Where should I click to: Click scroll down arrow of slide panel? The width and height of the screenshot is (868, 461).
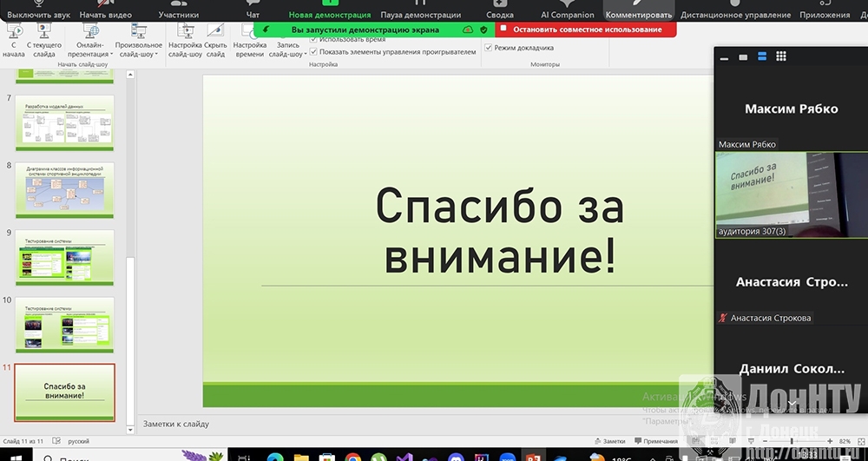(131, 430)
